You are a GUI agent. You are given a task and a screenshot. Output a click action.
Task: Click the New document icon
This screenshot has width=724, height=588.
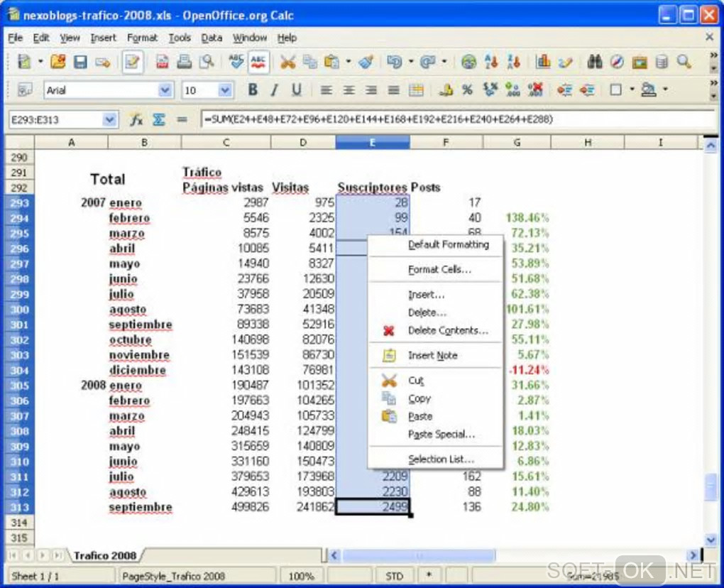point(23,62)
